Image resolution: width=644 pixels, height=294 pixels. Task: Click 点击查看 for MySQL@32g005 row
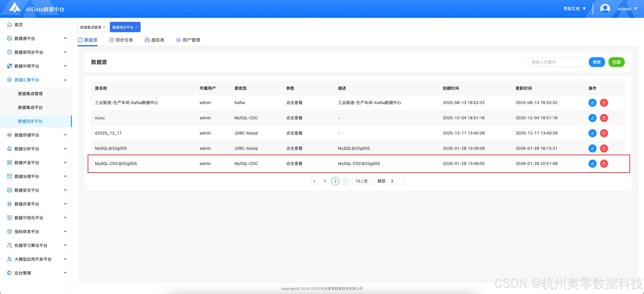[294, 148]
